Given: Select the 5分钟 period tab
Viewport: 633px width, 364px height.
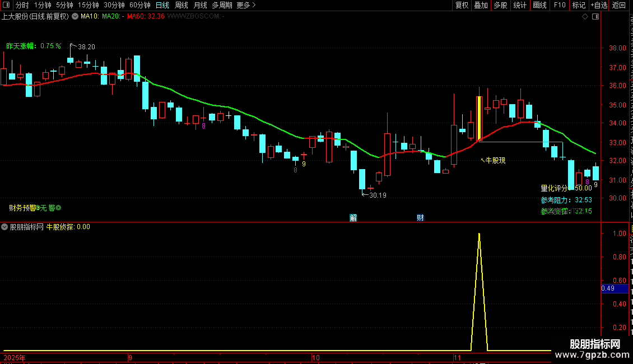Looking at the screenshot, I should pos(64,5).
